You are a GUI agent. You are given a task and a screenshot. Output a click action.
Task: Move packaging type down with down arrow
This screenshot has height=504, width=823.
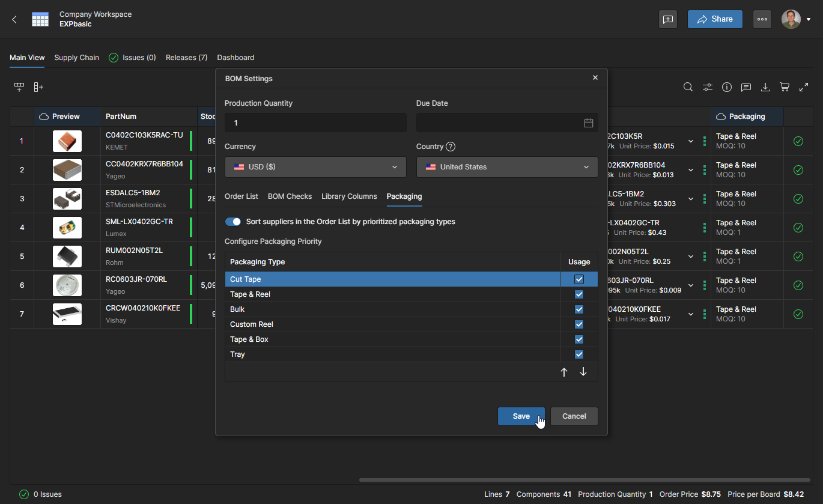(x=583, y=372)
